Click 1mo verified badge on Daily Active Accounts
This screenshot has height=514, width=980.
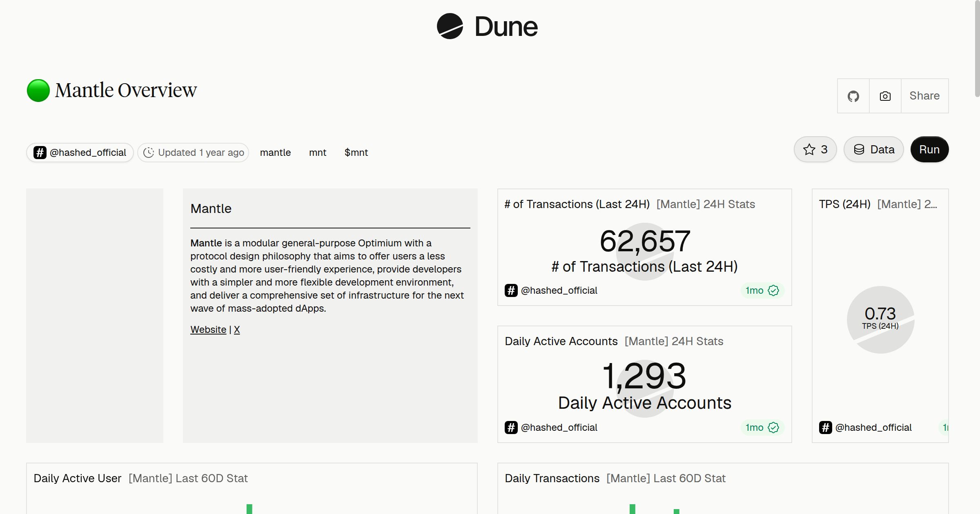pos(762,428)
